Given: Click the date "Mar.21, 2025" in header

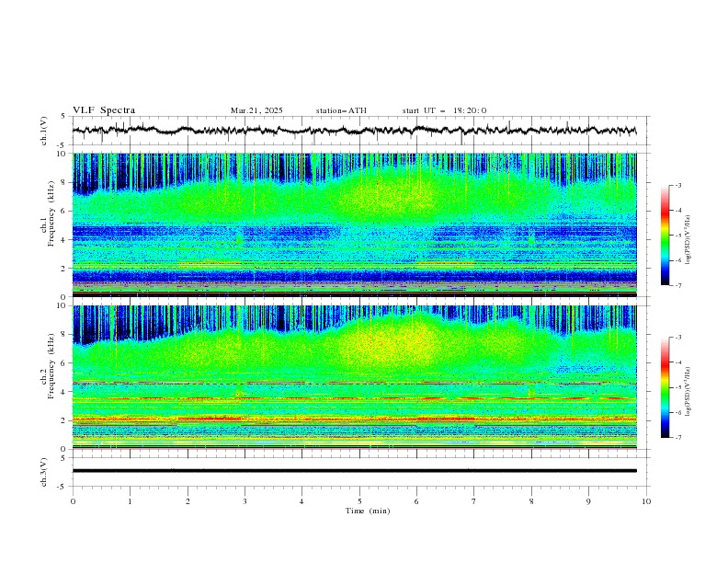Looking at the screenshot, I should click(x=256, y=110).
